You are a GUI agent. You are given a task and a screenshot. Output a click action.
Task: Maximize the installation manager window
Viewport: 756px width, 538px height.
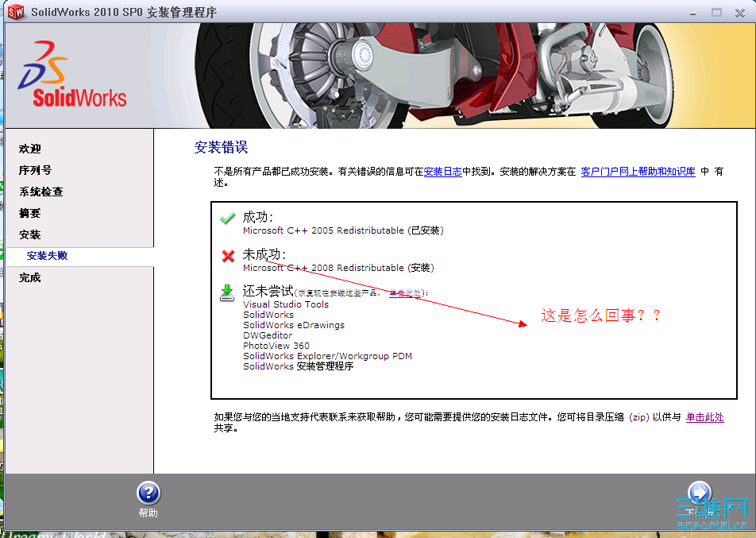pos(716,13)
